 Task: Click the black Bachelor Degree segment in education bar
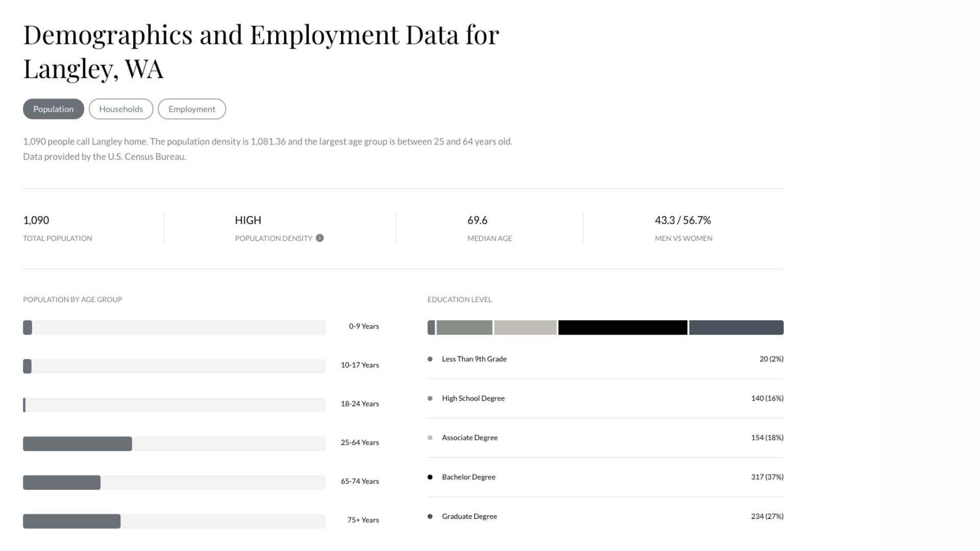pos(623,328)
